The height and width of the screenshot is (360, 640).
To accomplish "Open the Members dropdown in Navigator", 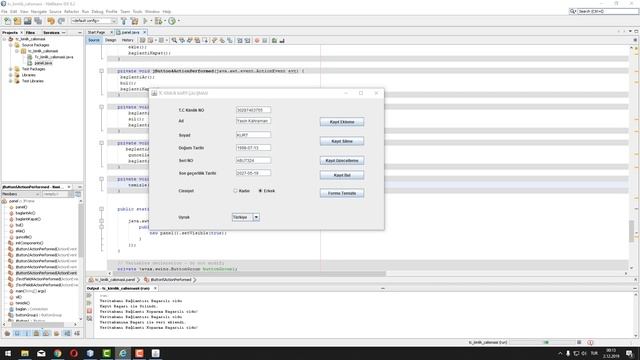I will [21, 194].
